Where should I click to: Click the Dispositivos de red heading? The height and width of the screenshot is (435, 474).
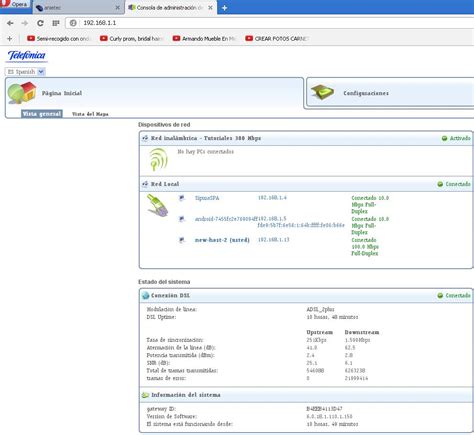pyautogui.click(x=164, y=125)
